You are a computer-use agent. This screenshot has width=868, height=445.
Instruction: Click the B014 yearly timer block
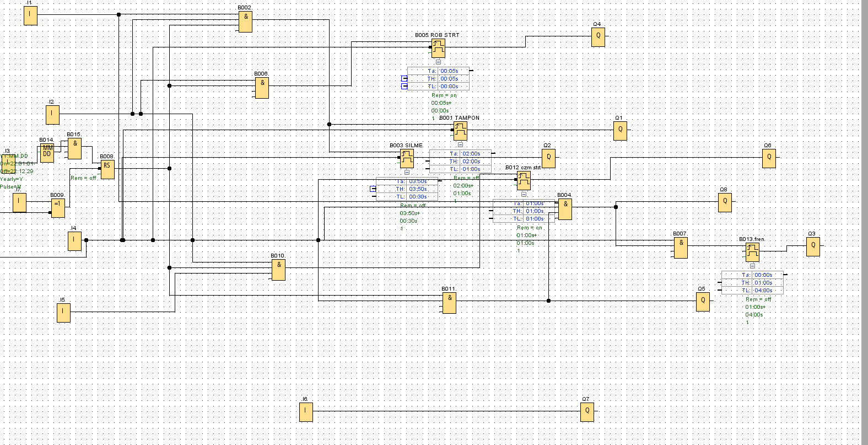tap(47, 153)
